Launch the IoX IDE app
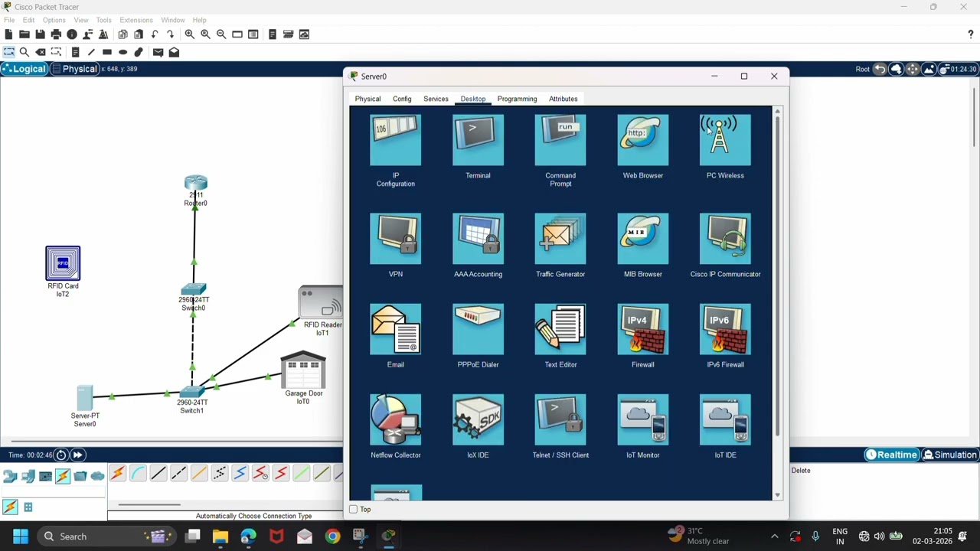The width and height of the screenshot is (980, 551). 478,419
